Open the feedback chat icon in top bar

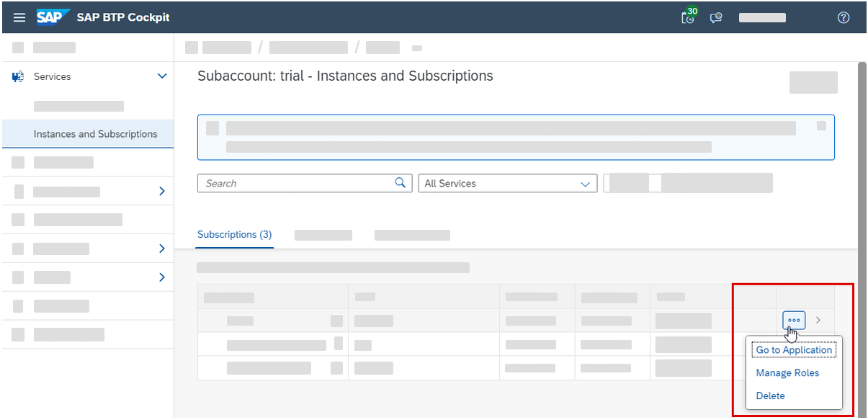716,17
